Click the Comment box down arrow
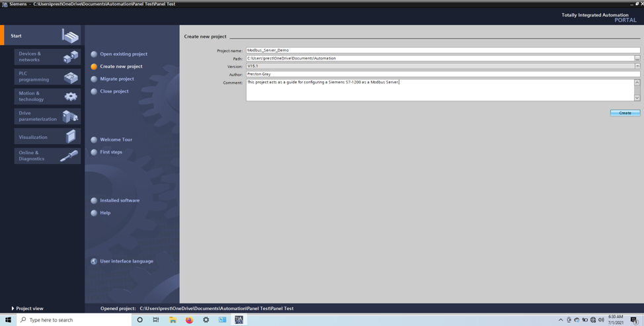 [637, 98]
